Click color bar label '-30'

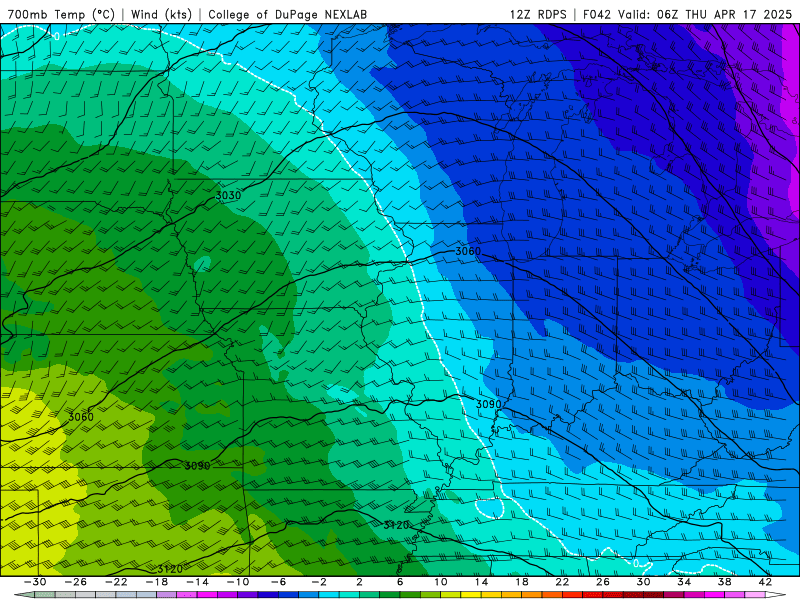[x=35, y=582]
